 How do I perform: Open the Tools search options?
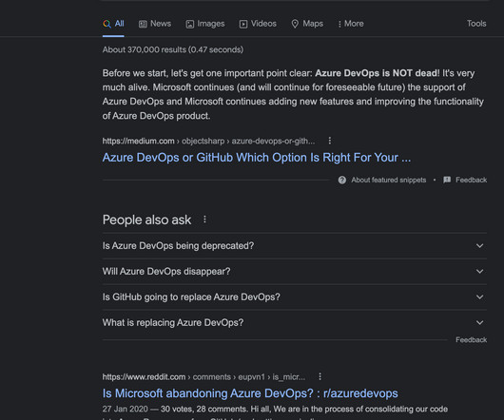(x=476, y=24)
